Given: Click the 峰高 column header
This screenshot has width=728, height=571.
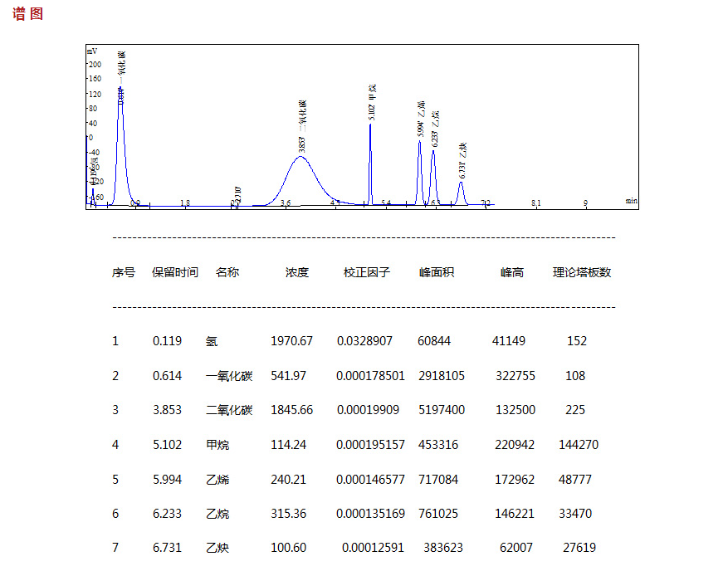Looking at the screenshot, I should click(511, 272).
